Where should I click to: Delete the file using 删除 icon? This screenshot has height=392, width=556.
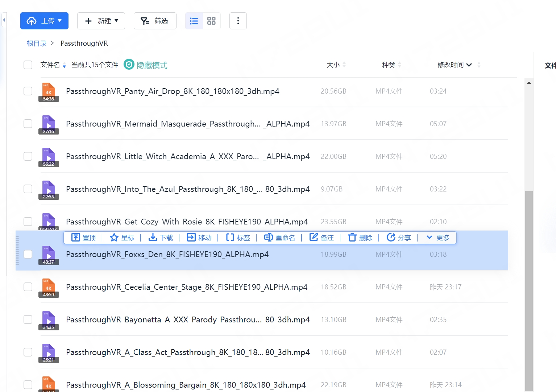coord(352,238)
